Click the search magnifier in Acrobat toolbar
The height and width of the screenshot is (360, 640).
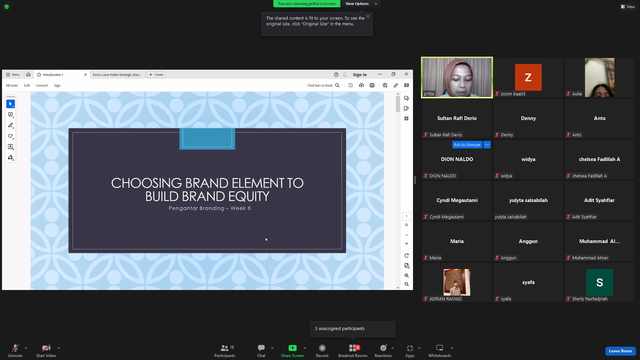click(x=337, y=85)
